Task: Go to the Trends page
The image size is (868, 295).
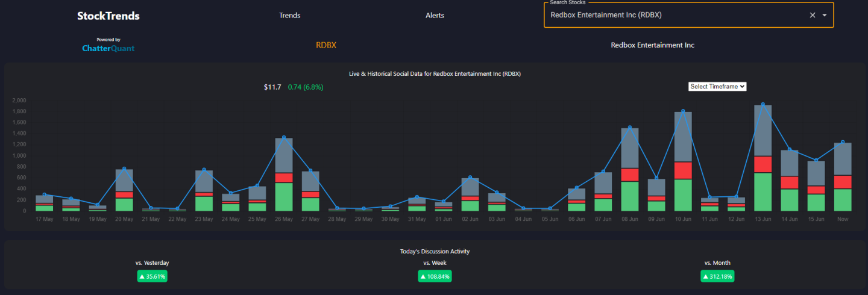Action: [x=289, y=16]
